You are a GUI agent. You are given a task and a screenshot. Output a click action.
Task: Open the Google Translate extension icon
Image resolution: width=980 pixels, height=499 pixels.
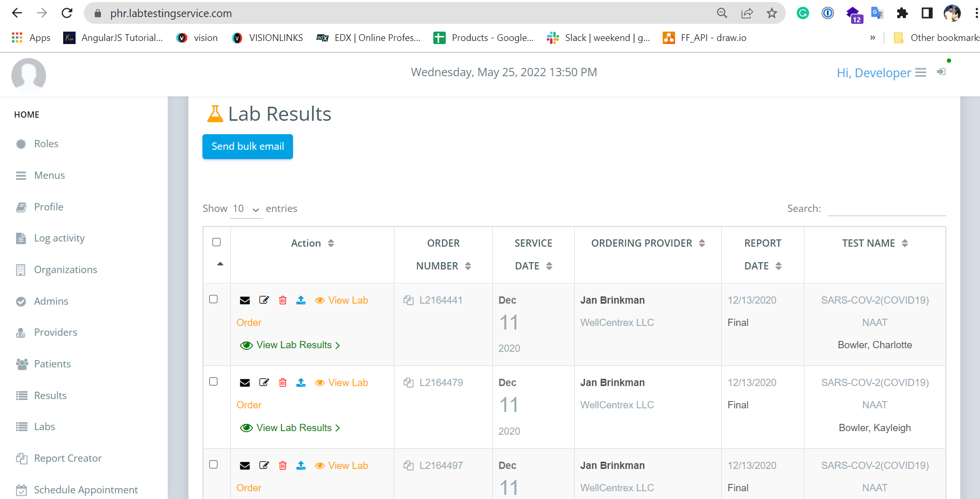coord(877,13)
